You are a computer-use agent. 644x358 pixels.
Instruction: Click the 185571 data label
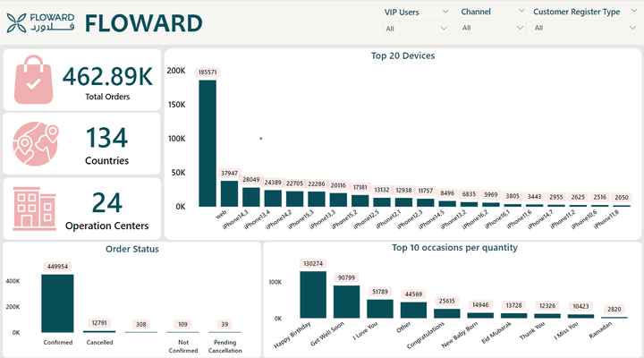[208, 72]
